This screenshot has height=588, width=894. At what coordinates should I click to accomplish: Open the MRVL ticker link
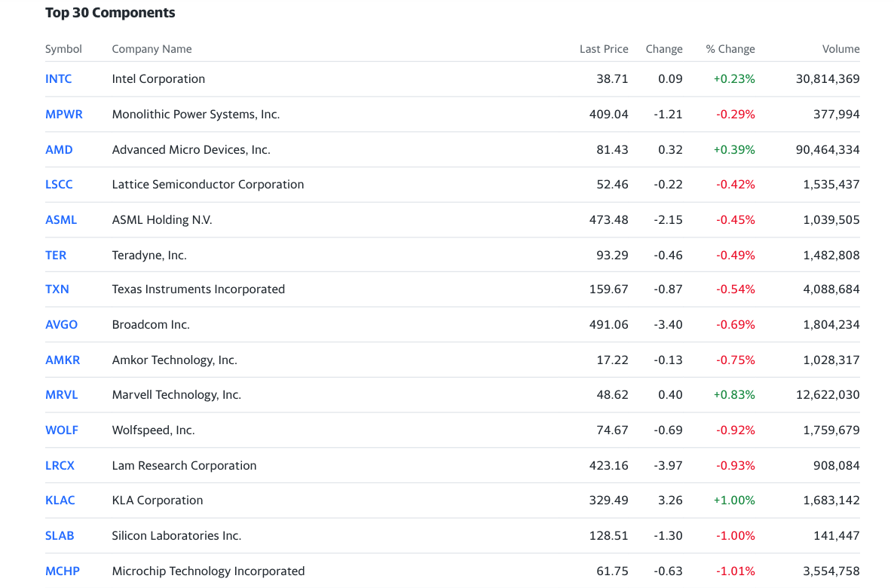(62, 395)
